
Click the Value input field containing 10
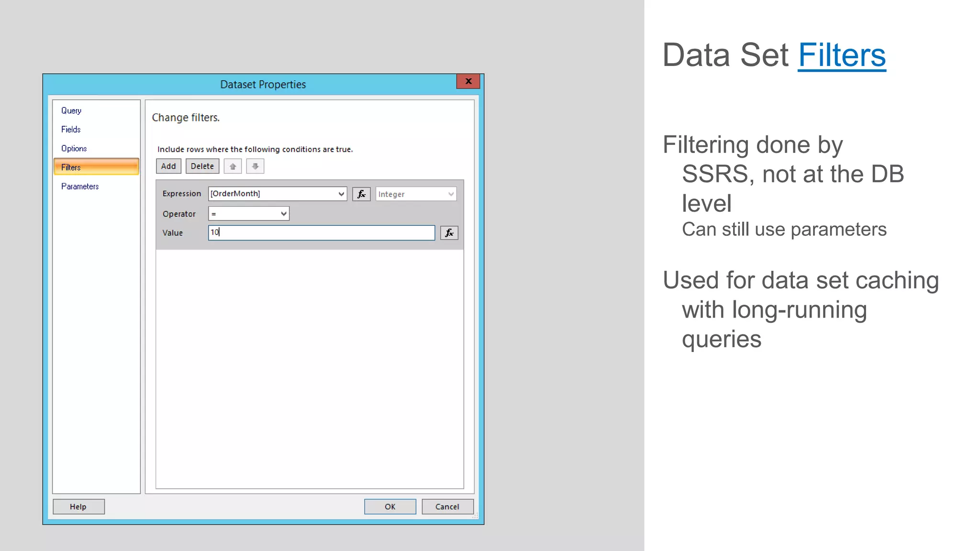(x=322, y=233)
